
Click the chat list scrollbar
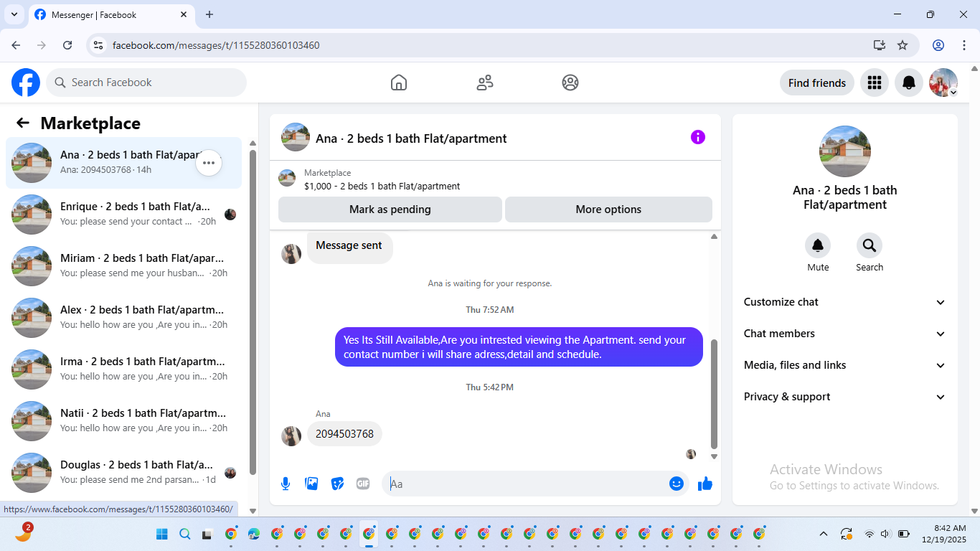tap(253, 312)
